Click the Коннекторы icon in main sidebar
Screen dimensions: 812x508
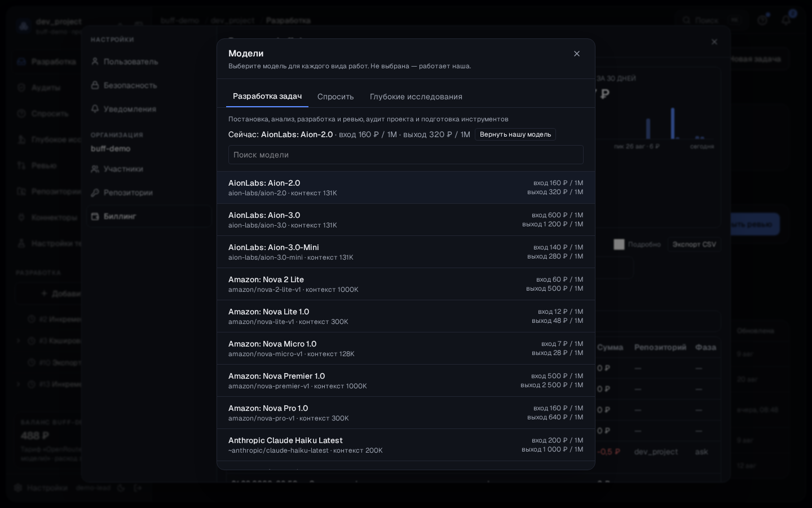pyautogui.click(x=21, y=217)
